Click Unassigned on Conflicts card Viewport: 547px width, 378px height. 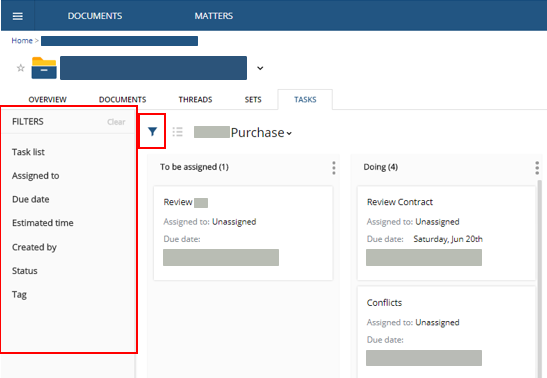[437, 323]
